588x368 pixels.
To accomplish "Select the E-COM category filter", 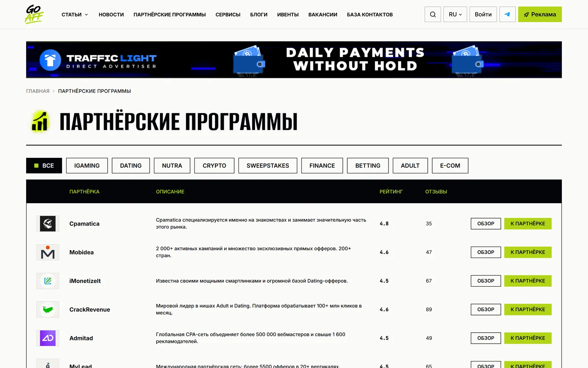I will [x=450, y=166].
